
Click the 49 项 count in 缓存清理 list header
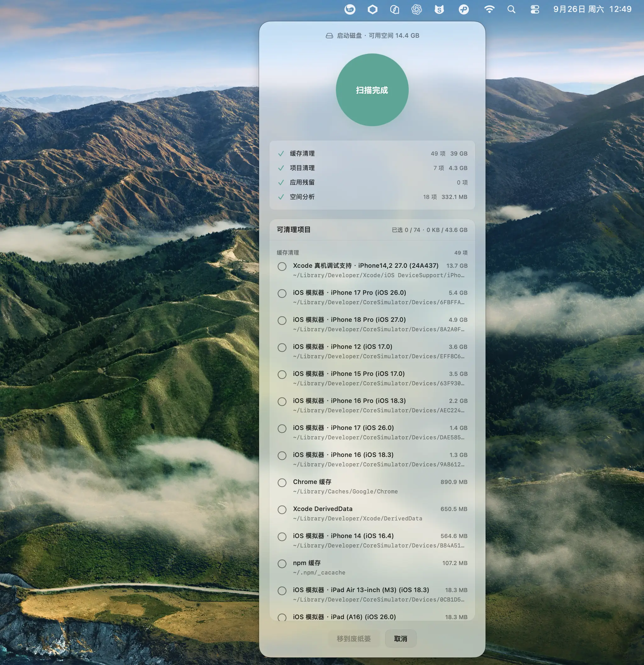point(461,253)
